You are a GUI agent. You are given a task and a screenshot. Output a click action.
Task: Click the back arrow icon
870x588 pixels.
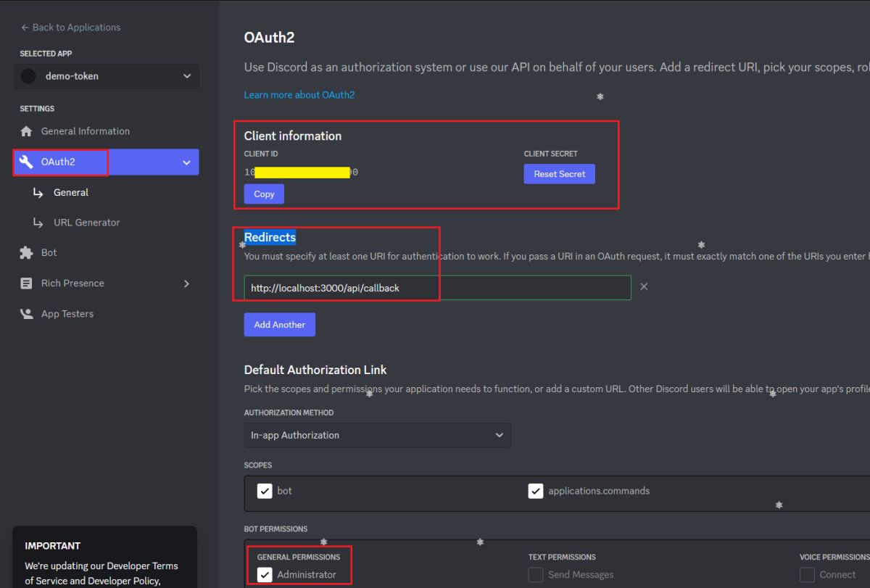pos(25,28)
